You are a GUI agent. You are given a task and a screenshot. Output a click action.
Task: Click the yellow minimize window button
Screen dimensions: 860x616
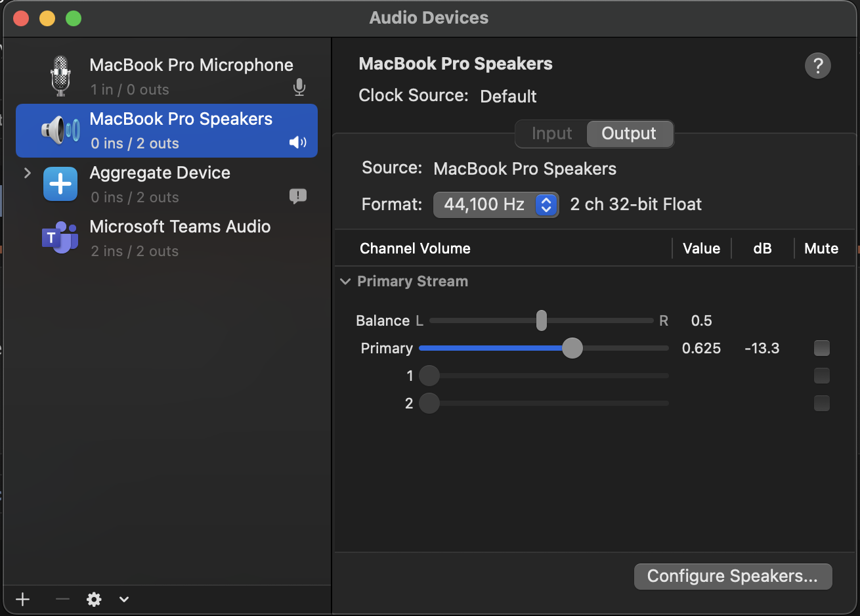click(x=47, y=18)
